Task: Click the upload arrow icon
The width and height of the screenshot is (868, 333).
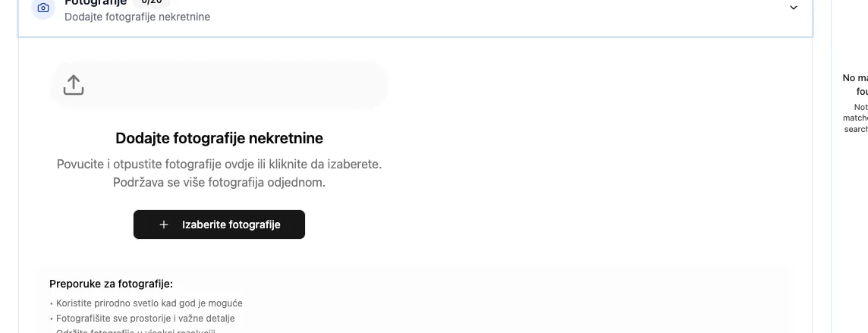Action: [74, 85]
